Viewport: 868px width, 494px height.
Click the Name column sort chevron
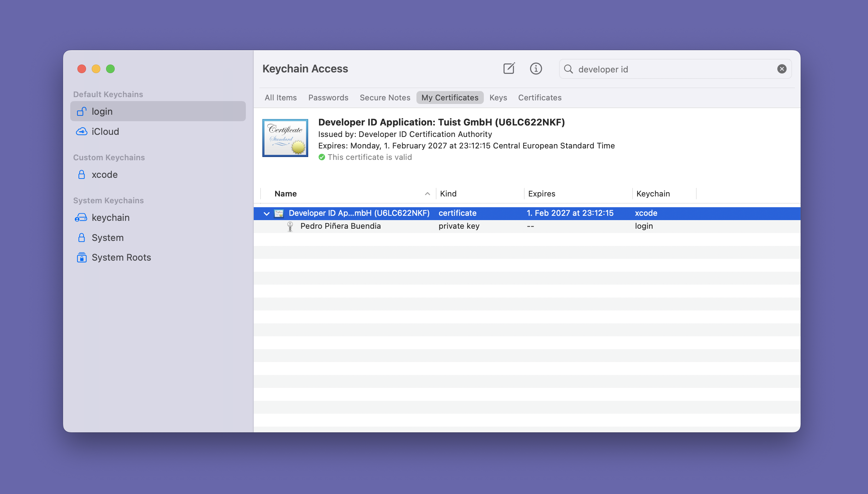[x=427, y=194]
